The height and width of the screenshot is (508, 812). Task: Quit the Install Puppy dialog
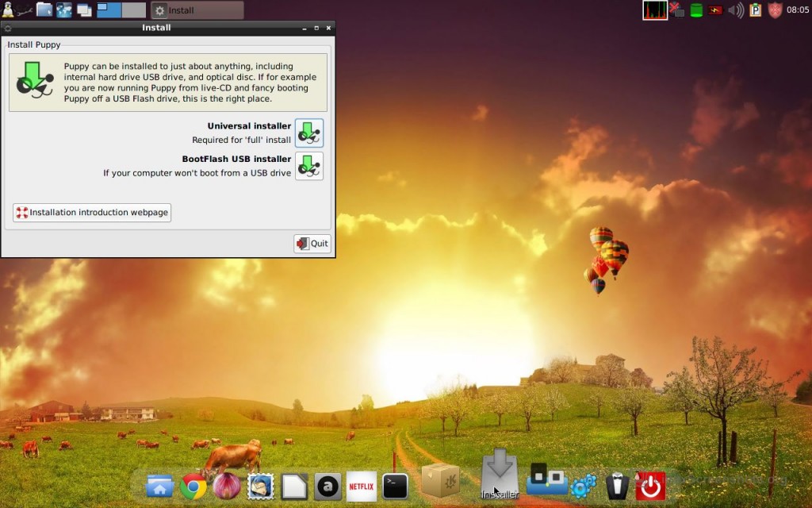point(312,244)
